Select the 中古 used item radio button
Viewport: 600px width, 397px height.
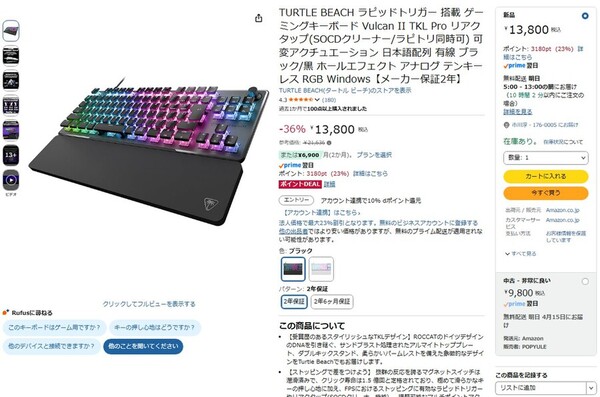[x=585, y=281]
